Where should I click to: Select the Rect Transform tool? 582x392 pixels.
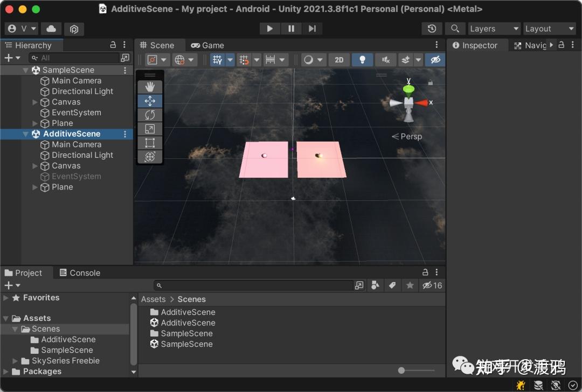pyautogui.click(x=150, y=143)
